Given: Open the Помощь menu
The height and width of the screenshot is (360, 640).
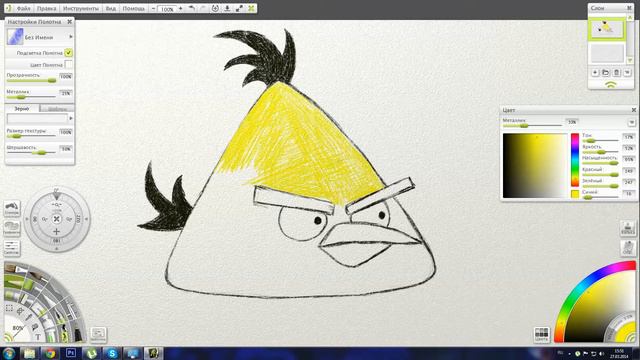Looking at the screenshot, I should click(134, 8).
